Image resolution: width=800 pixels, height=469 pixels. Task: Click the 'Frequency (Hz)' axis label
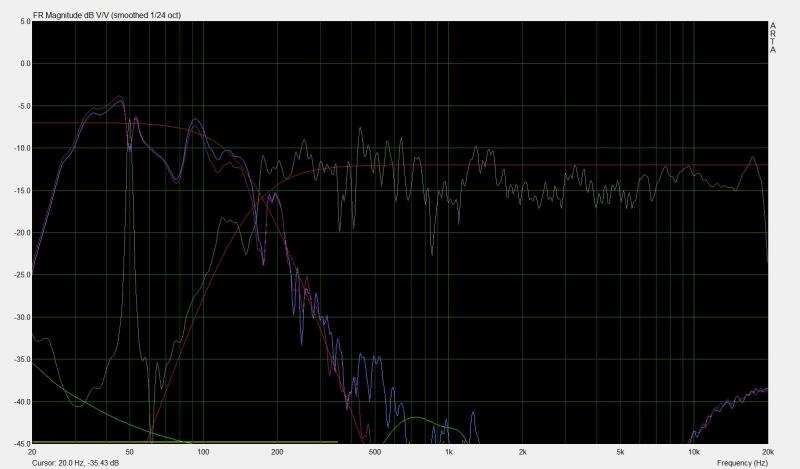coord(742,463)
